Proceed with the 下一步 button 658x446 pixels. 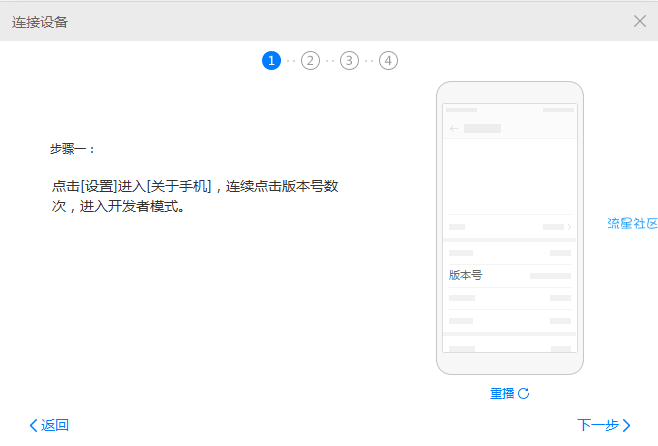click(604, 425)
